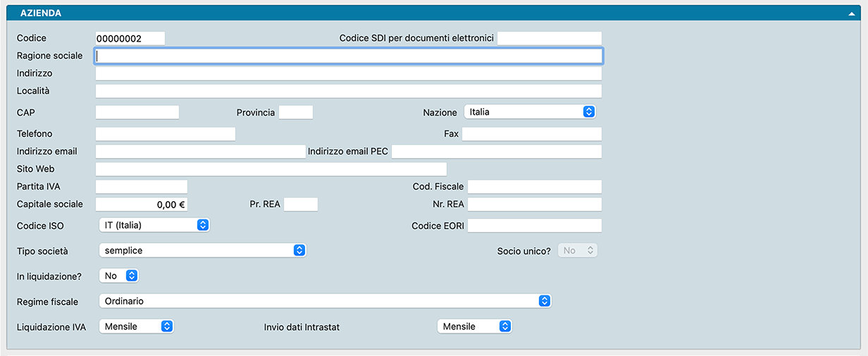Select the Partita IVA field
This screenshot has width=868, height=356.
coord(142,186)
